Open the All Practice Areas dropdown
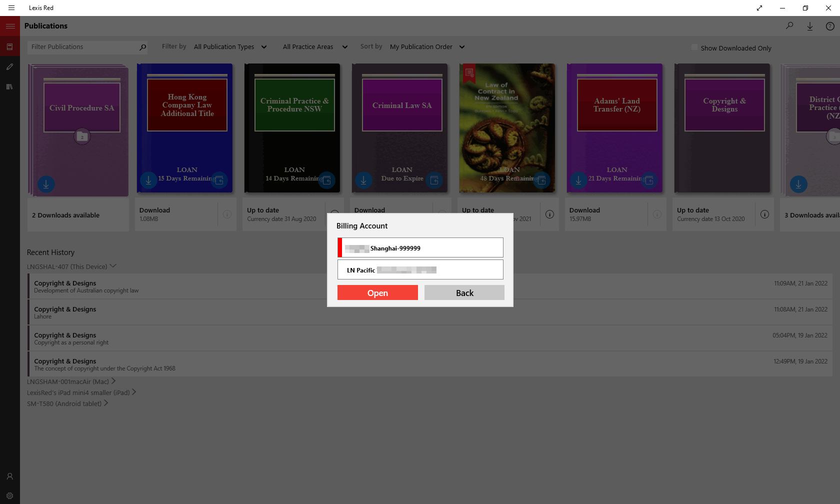Screen dimensions: 840x504 314,46
